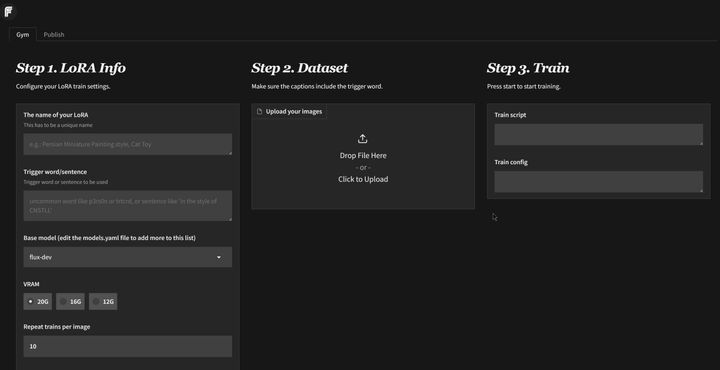Open the Base model flux-dev dropdown

point(128,257)
